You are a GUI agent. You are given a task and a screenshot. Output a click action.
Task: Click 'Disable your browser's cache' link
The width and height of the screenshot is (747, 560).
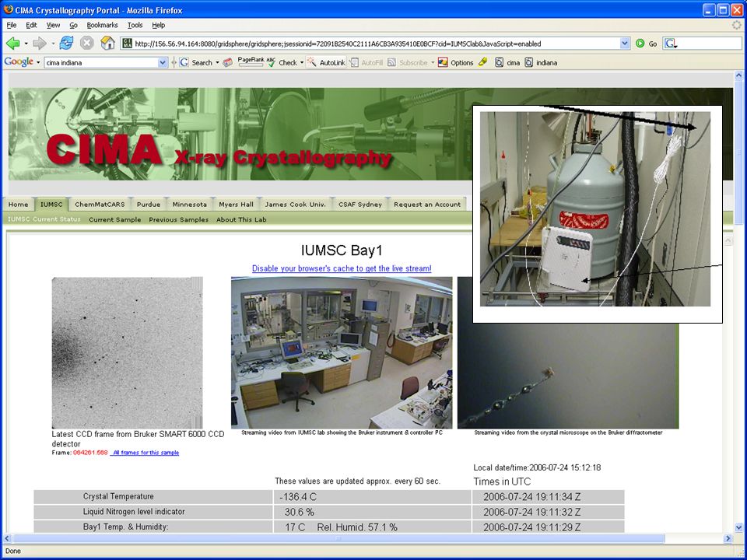(342, 268)
